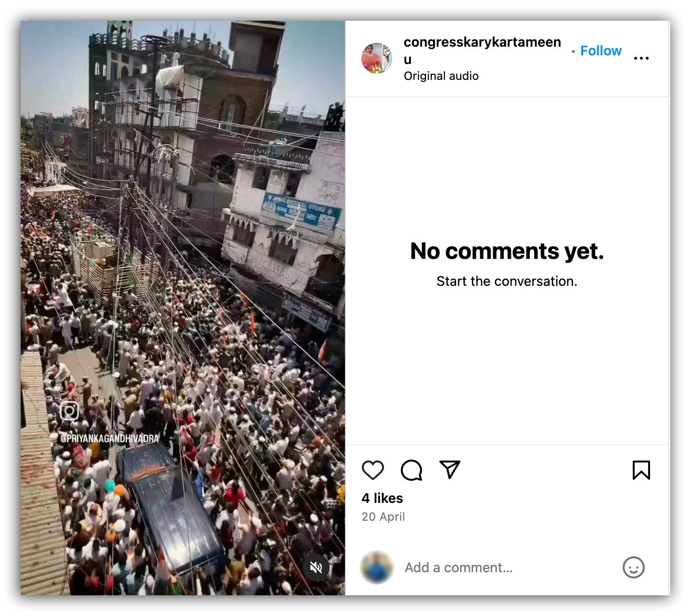
Task: Focus the Add a comment input field
Action: 458,567
